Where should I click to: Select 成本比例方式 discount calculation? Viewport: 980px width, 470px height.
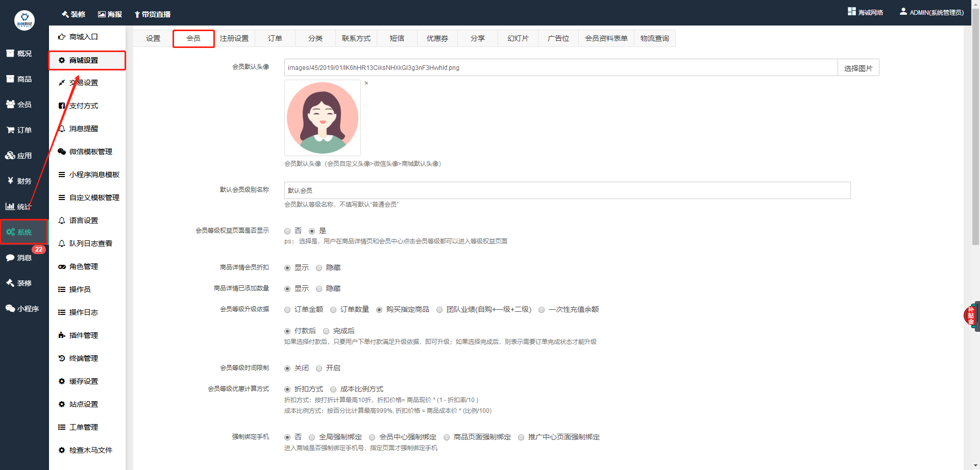tap(333, 389)
